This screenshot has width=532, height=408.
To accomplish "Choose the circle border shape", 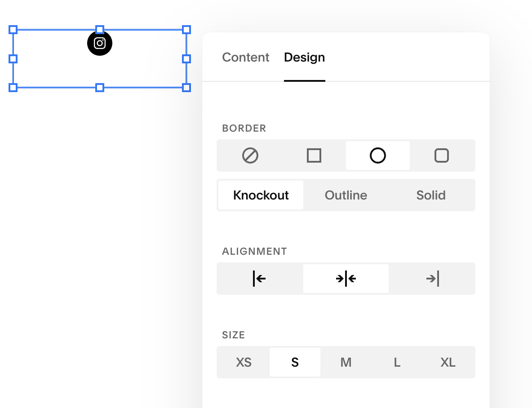I will (x=377, y=155).
